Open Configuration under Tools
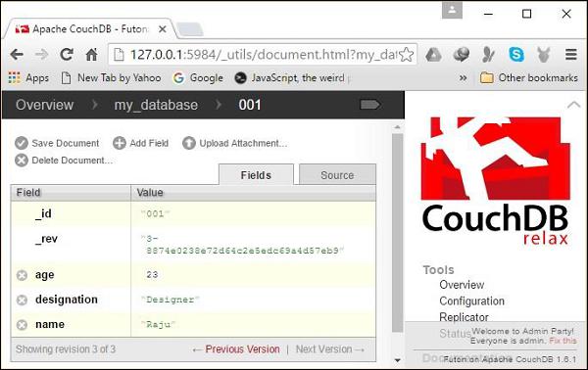Image resolution: width=588 pixels, height=370 pixels. point(471,301)
